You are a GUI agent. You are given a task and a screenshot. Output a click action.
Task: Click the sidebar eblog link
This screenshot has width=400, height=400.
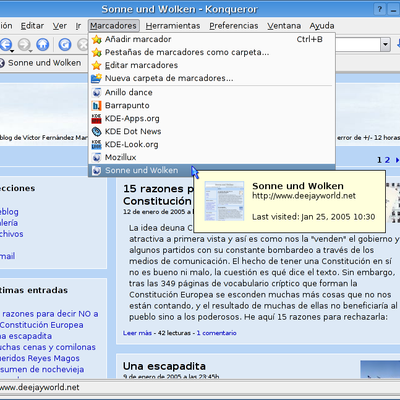[x=9, y=212]
